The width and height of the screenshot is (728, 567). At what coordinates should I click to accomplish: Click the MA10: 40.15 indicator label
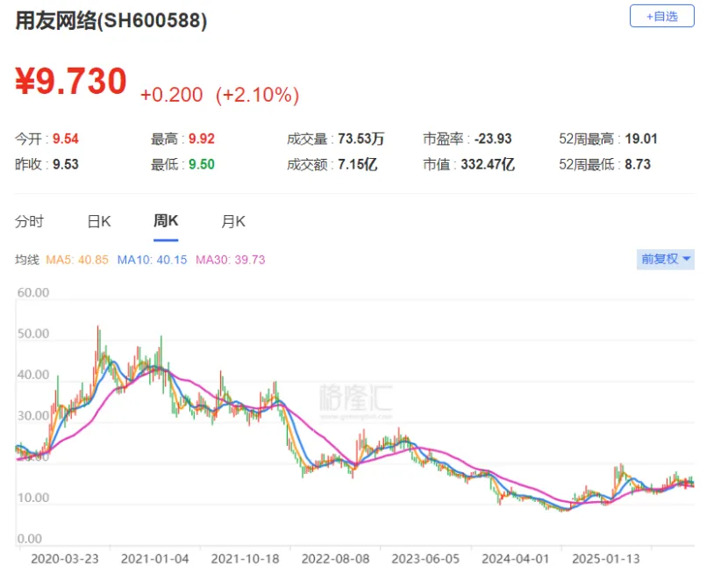152,260
